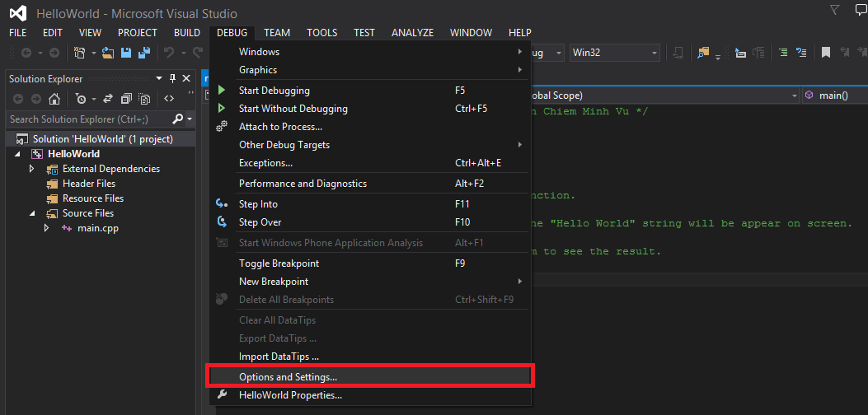Open the Windows submenu

click(x=370, y=51)
